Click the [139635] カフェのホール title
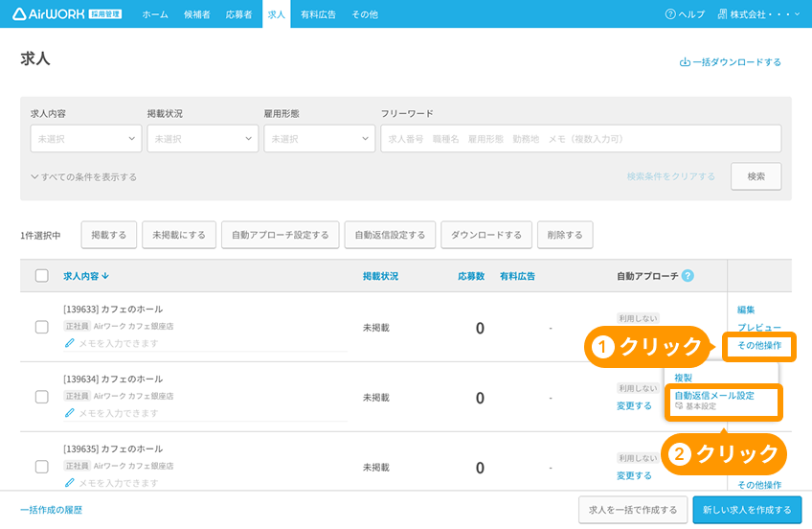The height and width of the screenshot is (529, 812). pyautogui.click(x=113, y=449)
